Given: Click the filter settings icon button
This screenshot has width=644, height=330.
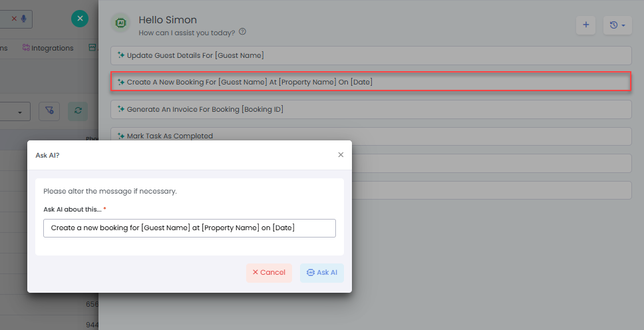Looking at the screenshot, I should coord(49,111).
